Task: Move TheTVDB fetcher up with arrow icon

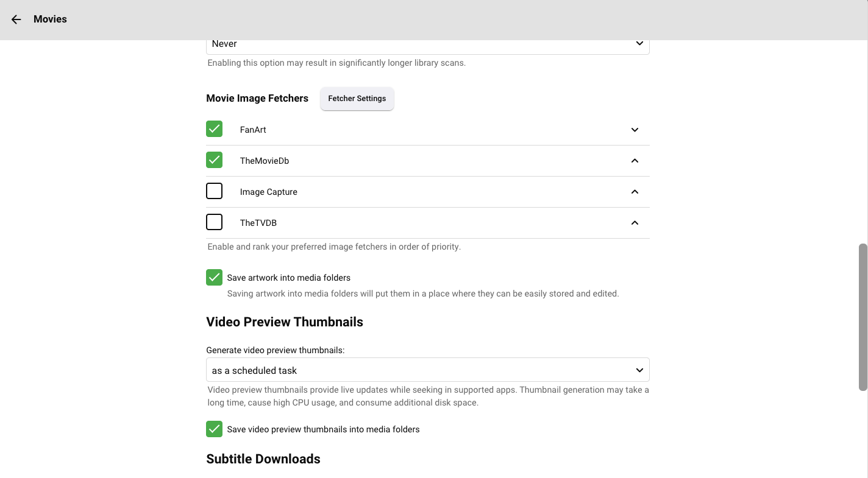Action: click(635, 223)
